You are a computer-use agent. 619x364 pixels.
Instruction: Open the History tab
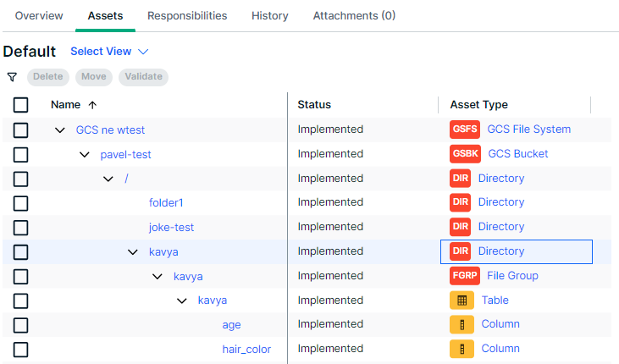(x=269, y=16)
